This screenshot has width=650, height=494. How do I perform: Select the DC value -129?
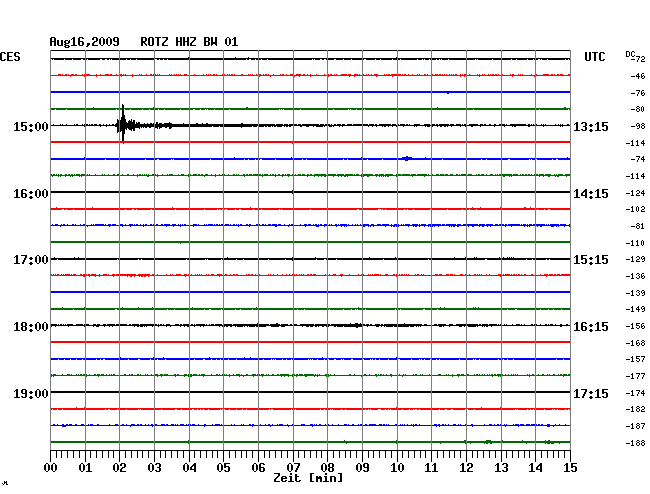tap(635, 259)
